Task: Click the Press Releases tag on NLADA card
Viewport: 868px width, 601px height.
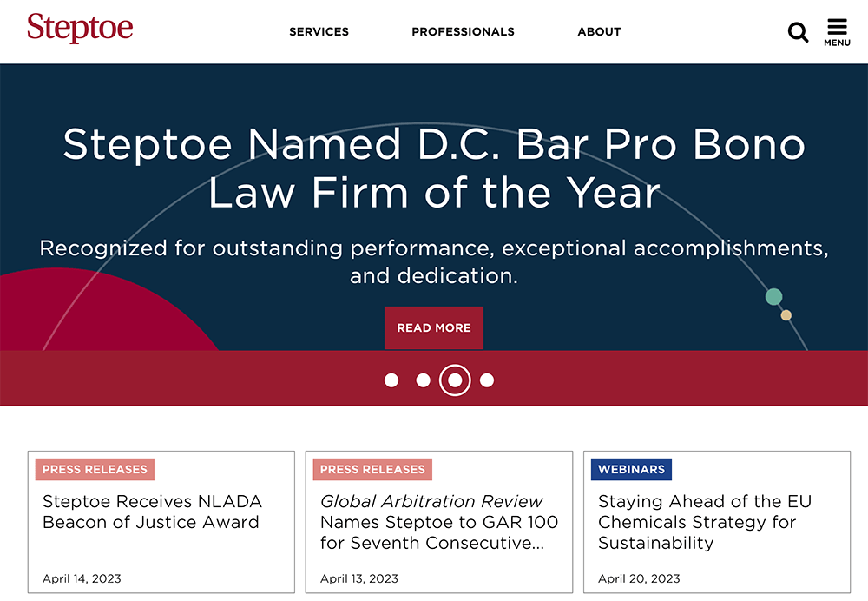Action: pos(95,470)
